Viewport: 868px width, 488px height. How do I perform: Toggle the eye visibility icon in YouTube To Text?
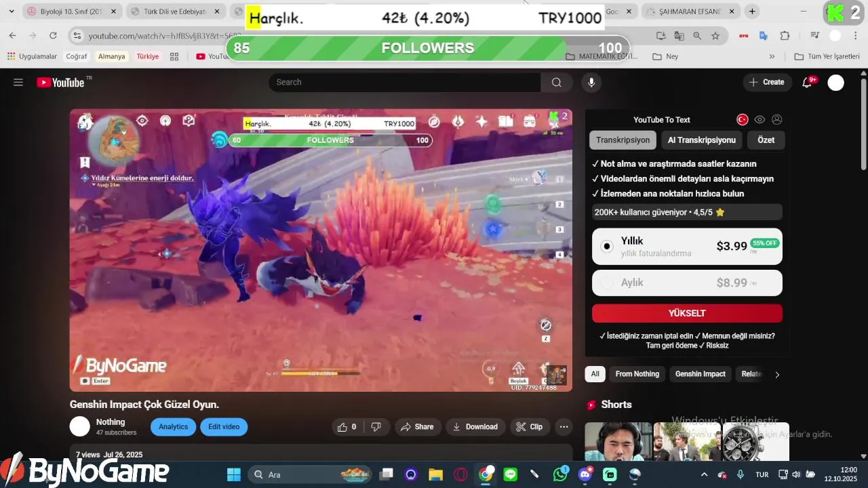(x=759, y=119)
